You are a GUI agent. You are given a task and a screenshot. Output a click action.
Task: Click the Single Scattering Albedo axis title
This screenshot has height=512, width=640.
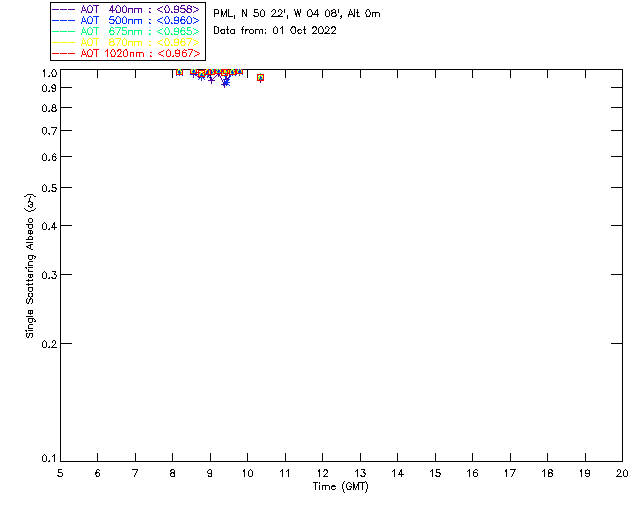(x=30, y=266)
